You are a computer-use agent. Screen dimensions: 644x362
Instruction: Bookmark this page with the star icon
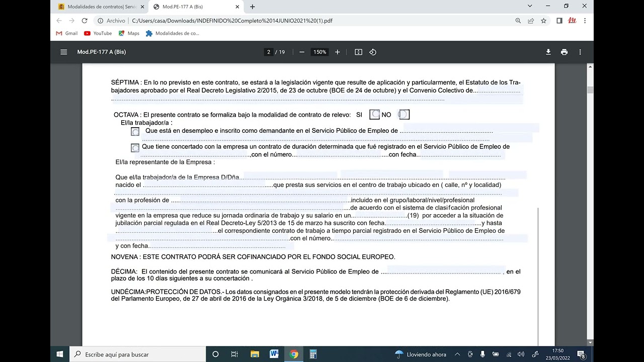(x=543, y=21)
